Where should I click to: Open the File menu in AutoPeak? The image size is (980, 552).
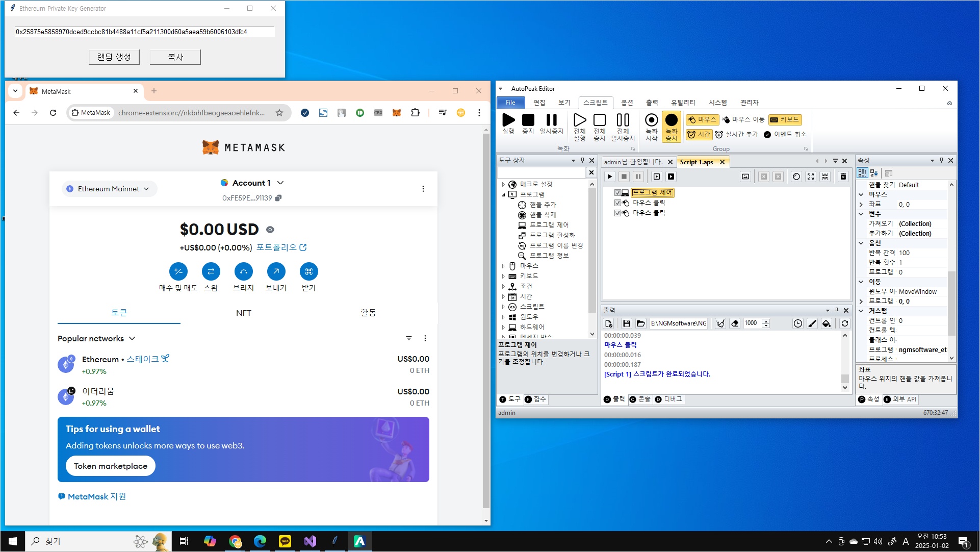tap(510, 103)
